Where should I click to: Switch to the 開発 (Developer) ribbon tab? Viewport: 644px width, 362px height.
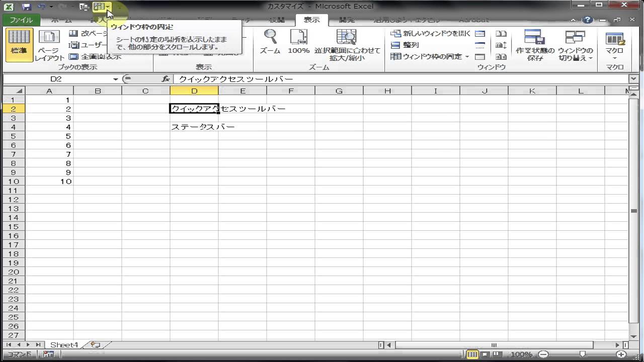[x=347, y=20]
